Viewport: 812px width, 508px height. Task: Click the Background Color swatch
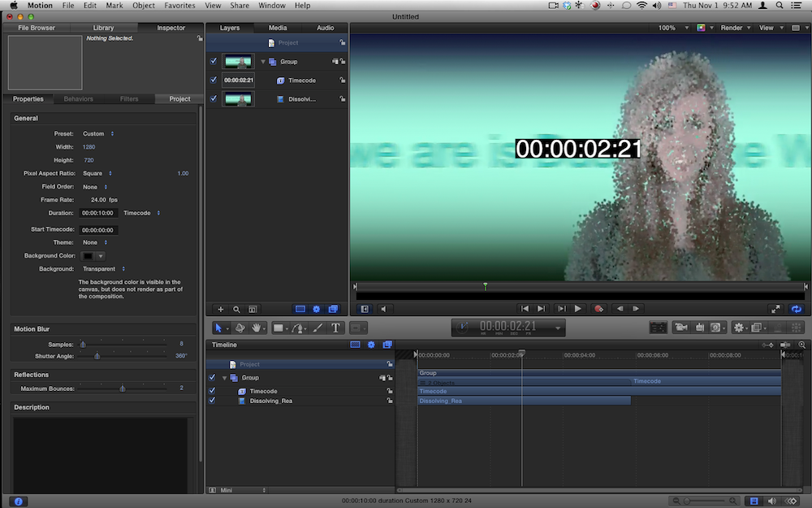click(88, 256)
